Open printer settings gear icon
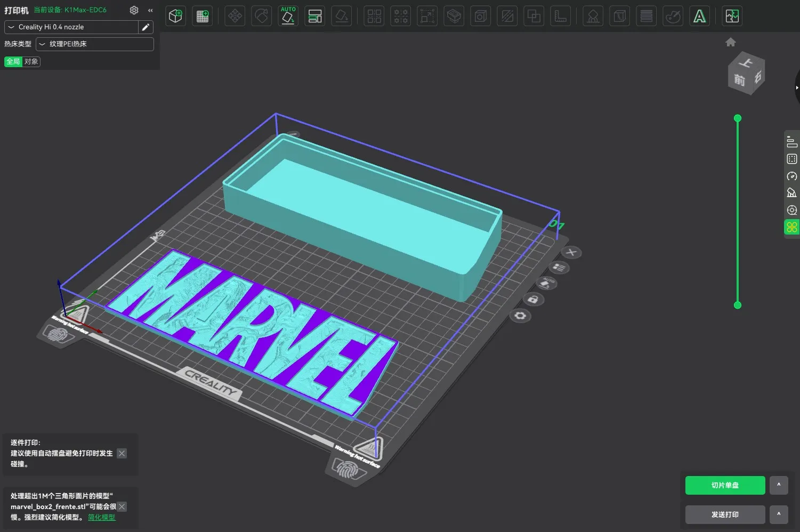 [x=134, y=10]
